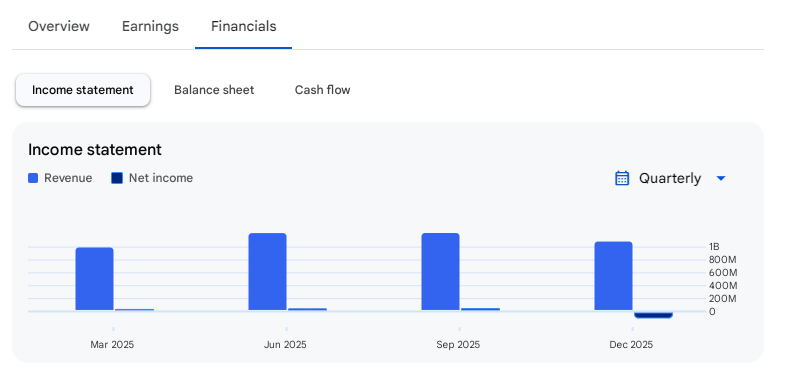Click the 800M axis value

pyautogui.click(x=723, y=260)
